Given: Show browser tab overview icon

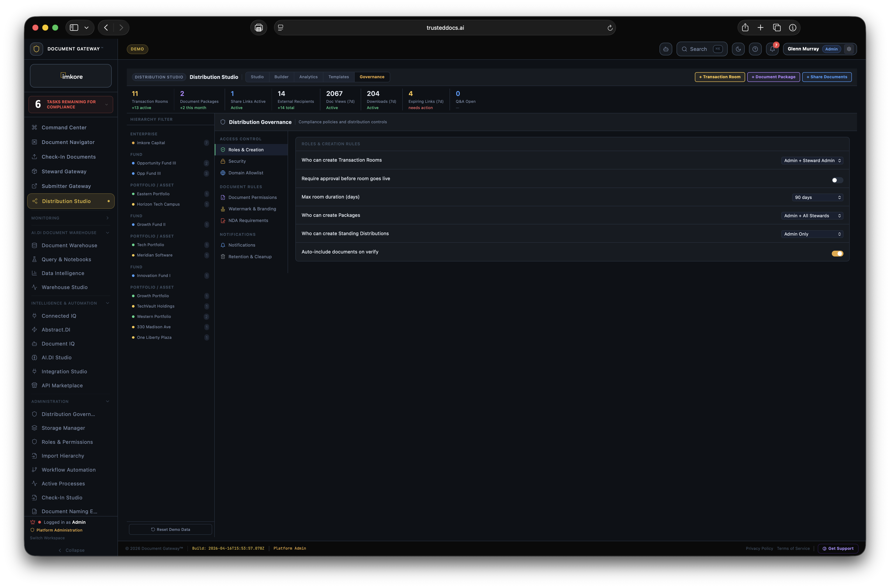Looking at the screenshot, I should [x=776, y=28].
